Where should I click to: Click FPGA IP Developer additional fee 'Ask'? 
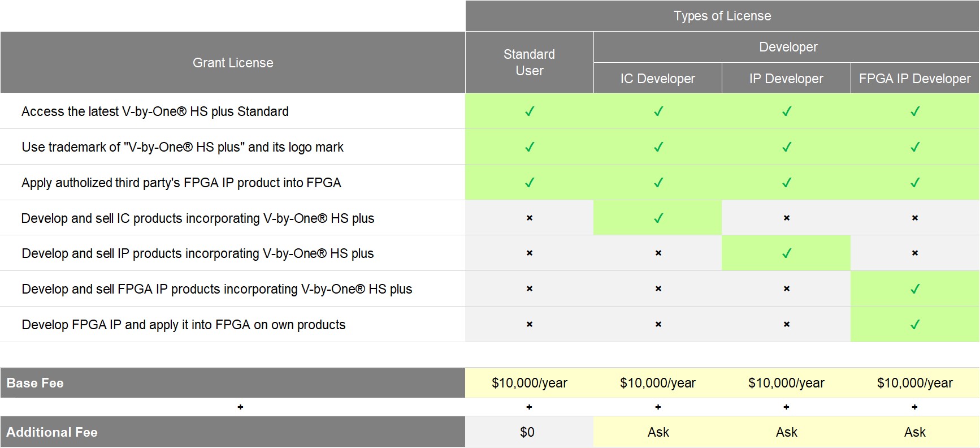click(x=915, y=432)
